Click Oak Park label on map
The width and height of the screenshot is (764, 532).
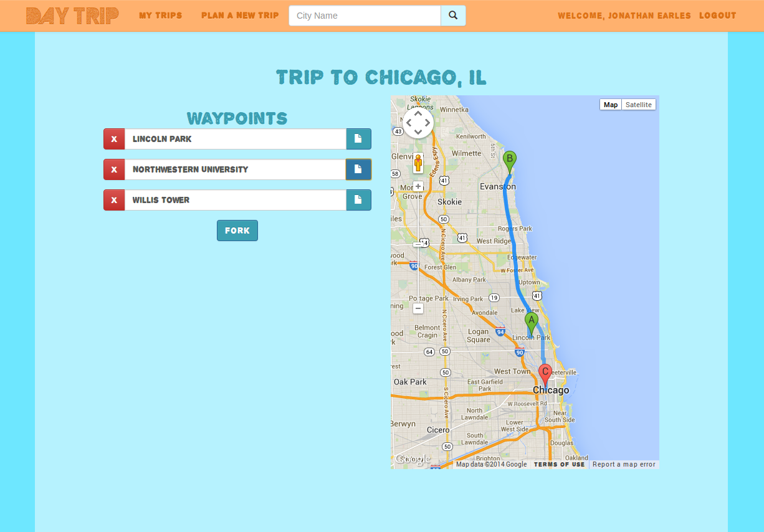tap(410, 382)
